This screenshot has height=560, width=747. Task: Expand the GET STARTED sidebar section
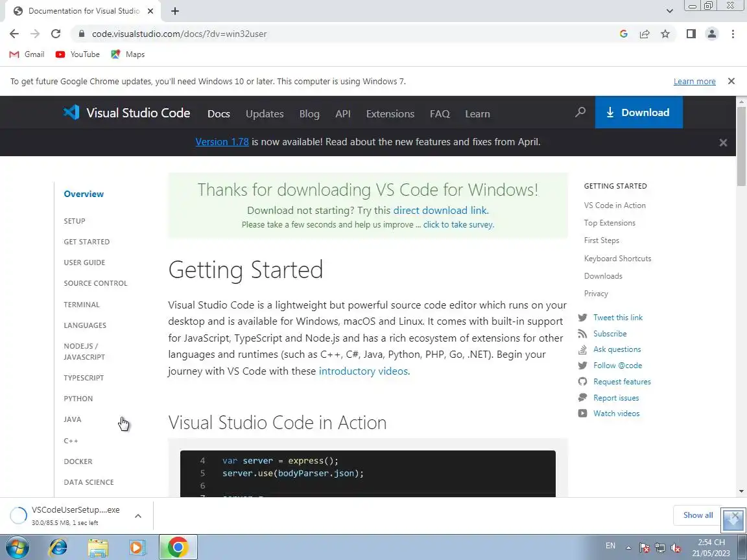(x=87, y=242)
